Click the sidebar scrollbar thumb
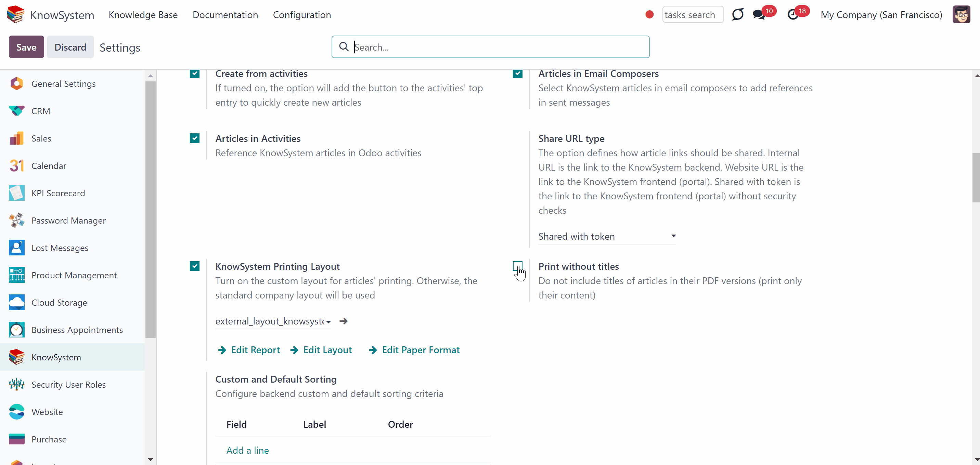 tap(151, 210)
